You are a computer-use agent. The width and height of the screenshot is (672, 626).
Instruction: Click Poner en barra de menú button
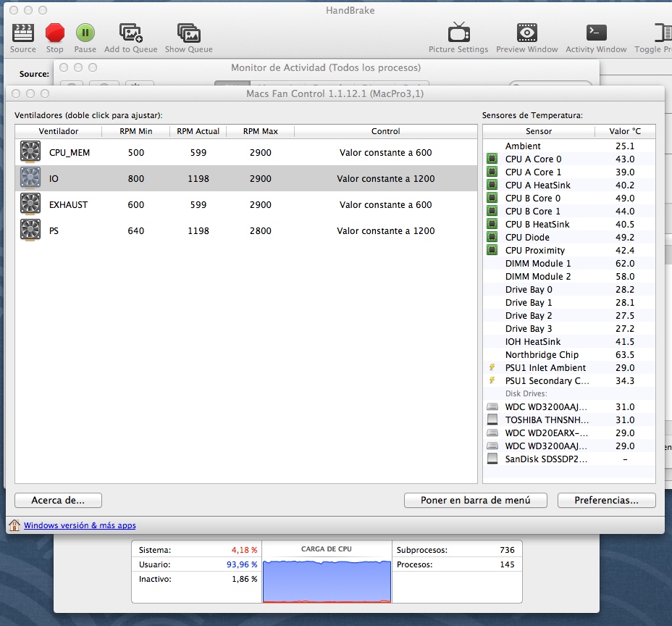[475, 501]
